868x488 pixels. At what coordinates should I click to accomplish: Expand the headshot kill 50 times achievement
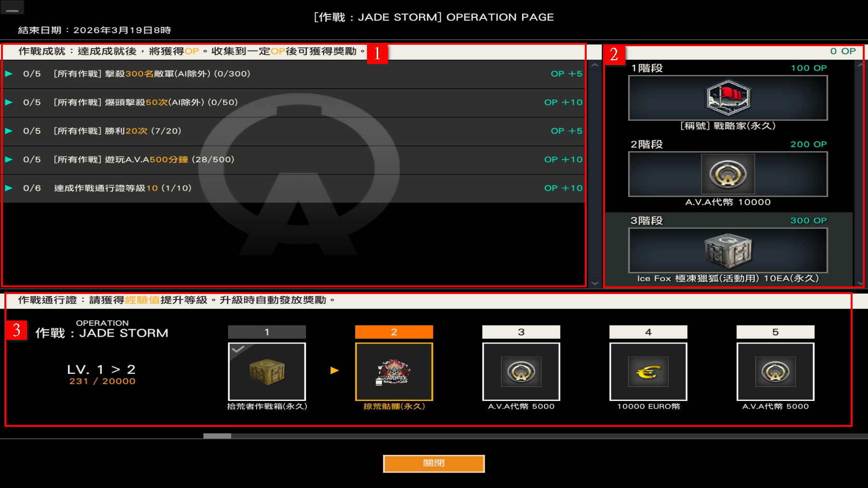9,102
